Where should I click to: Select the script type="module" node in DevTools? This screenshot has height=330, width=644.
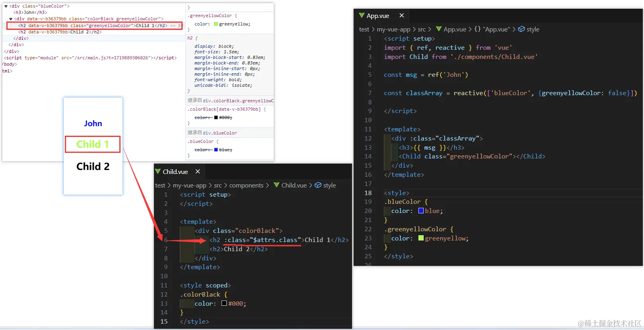pyautogui.click(x=90, y=58)
